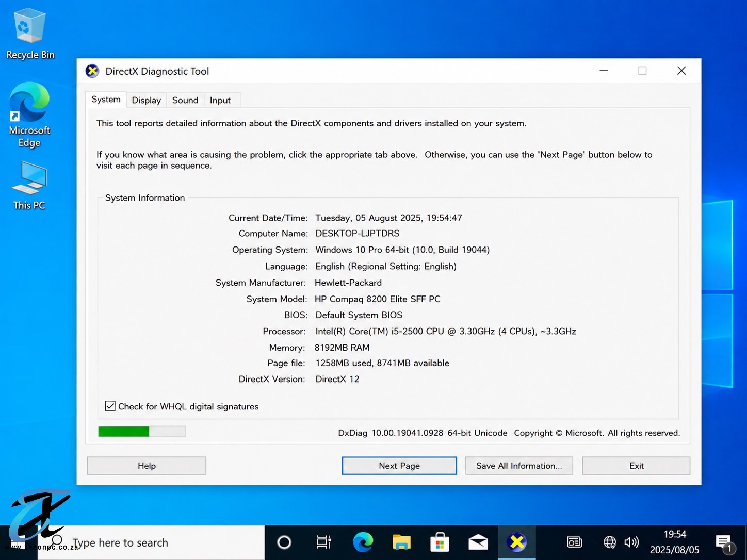Click HP Compaq 8200 Elite SFF PC
This screenshot has width=747, height=560.
(378, 299)
